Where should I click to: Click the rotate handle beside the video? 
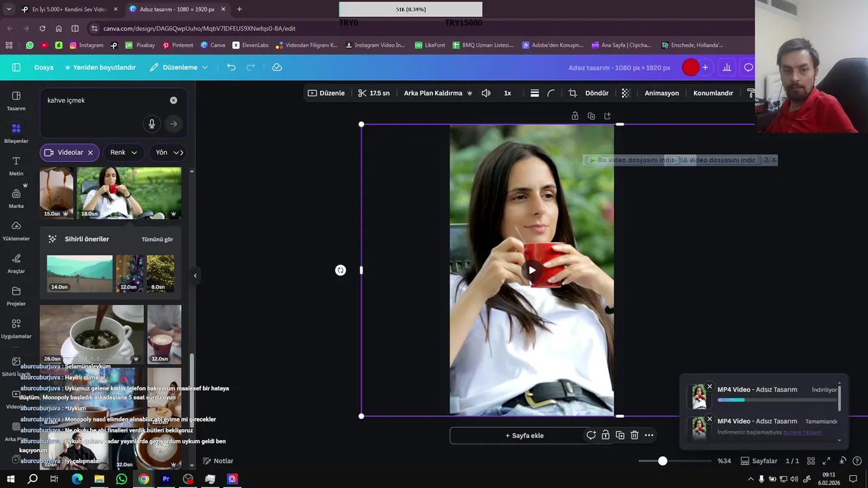click(340, 270)
